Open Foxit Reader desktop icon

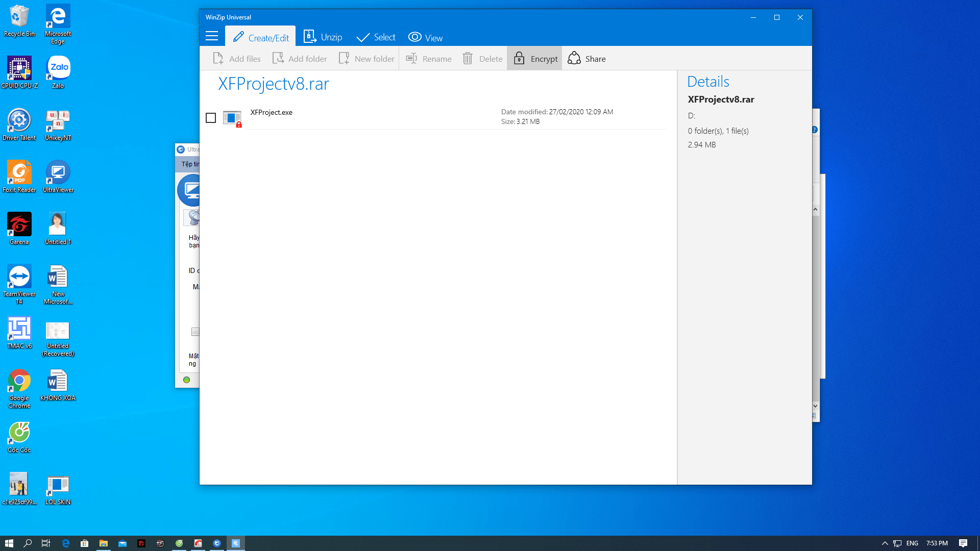[x=19, y=177]
